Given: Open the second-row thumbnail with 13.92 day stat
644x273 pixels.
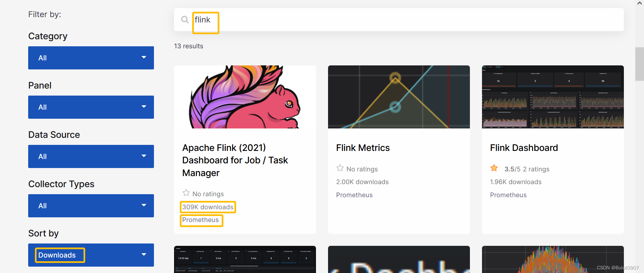Looking at the screenshot, I should [245, 259].
